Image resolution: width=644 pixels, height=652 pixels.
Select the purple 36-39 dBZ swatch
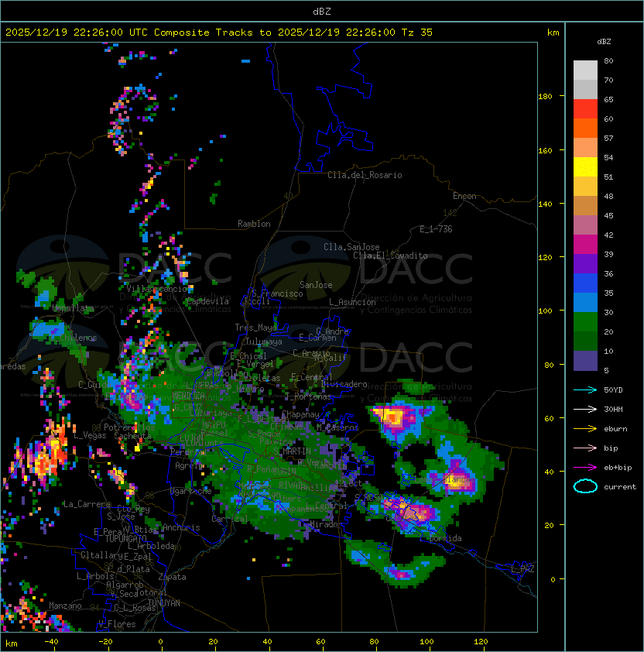point(585,263)
